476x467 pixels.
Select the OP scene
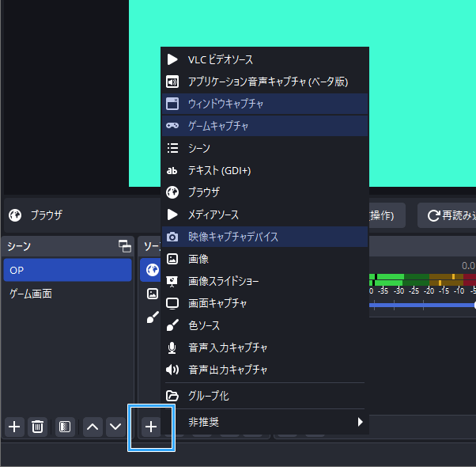(x=67, y=270)
